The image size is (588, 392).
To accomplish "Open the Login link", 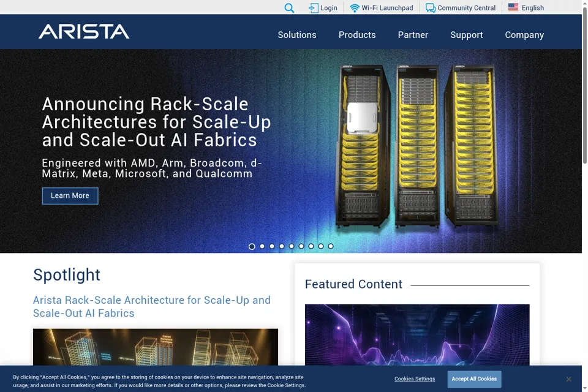I will pyautogui.click(x=328, y=8).
